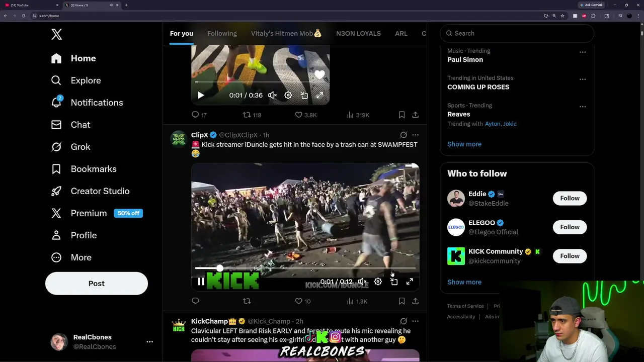Unmute the top video

coord(272,95)
